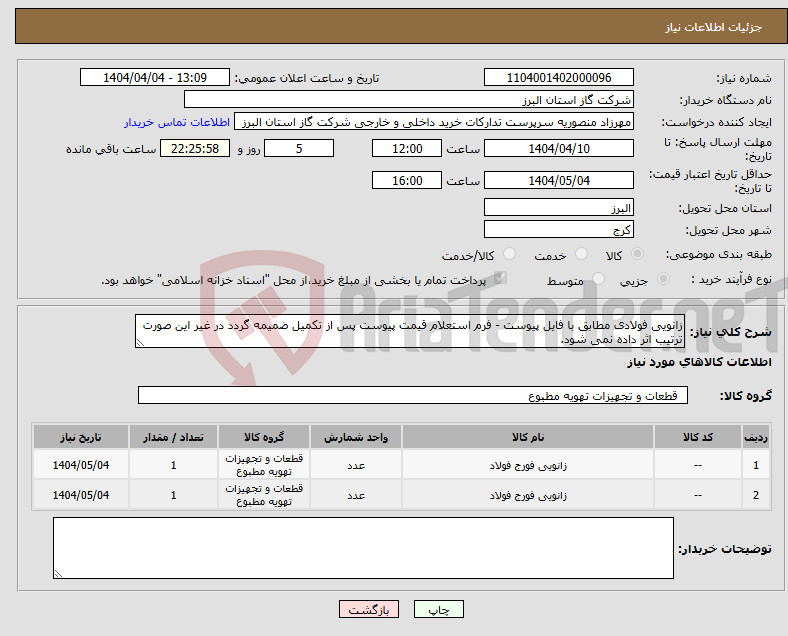Click the بازگشت (back) button
Screen dimensions: 788x636
point(369,609)
